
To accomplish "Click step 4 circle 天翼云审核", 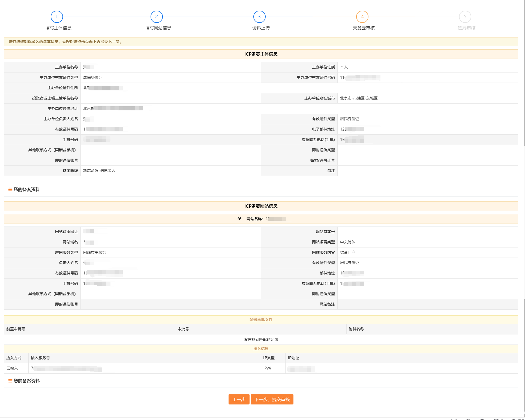I will [x=362, y=17].
